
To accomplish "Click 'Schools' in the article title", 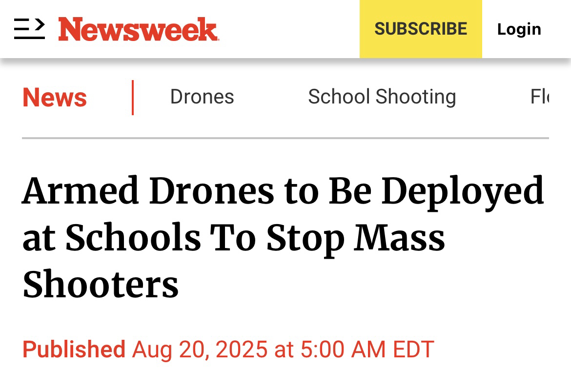I will click(133, 238).
